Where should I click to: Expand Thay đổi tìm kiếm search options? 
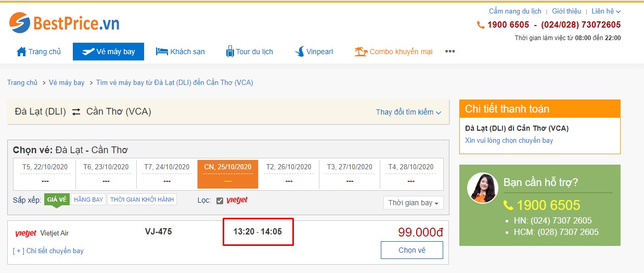(408, 112)
